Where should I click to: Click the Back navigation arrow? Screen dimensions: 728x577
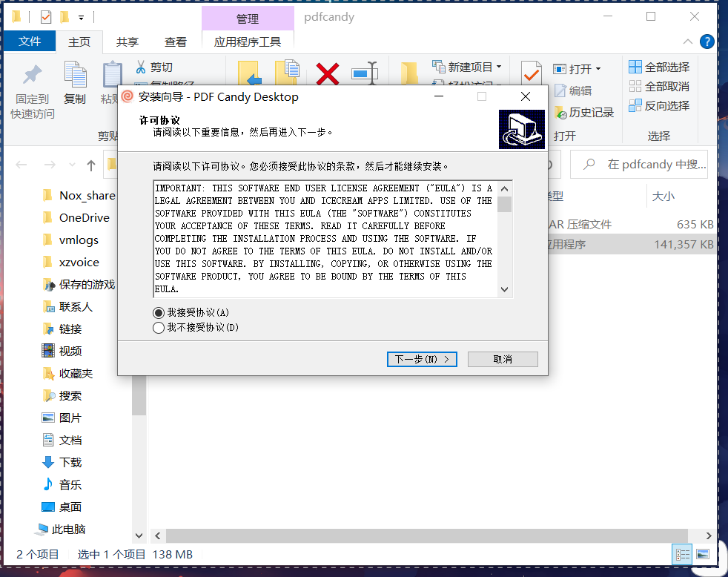(21, 165)
